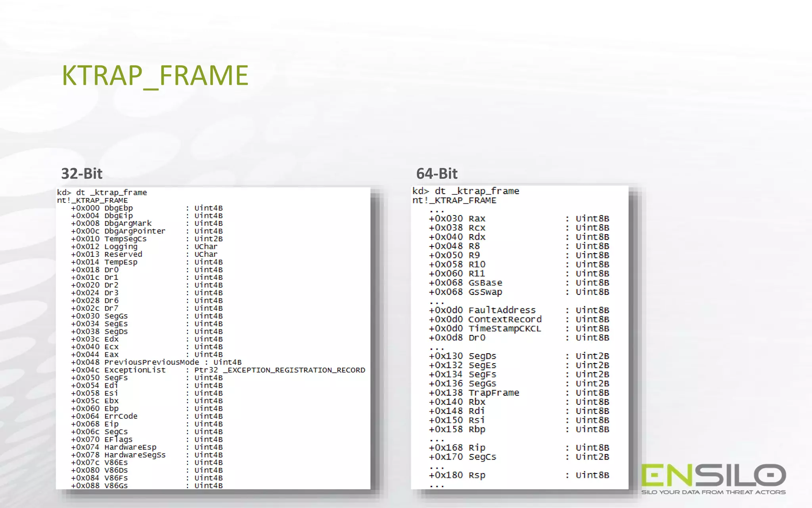Click the +0x068 Eip row
Image resolution: width=812 pixels, height=508 pixels.
147,424
